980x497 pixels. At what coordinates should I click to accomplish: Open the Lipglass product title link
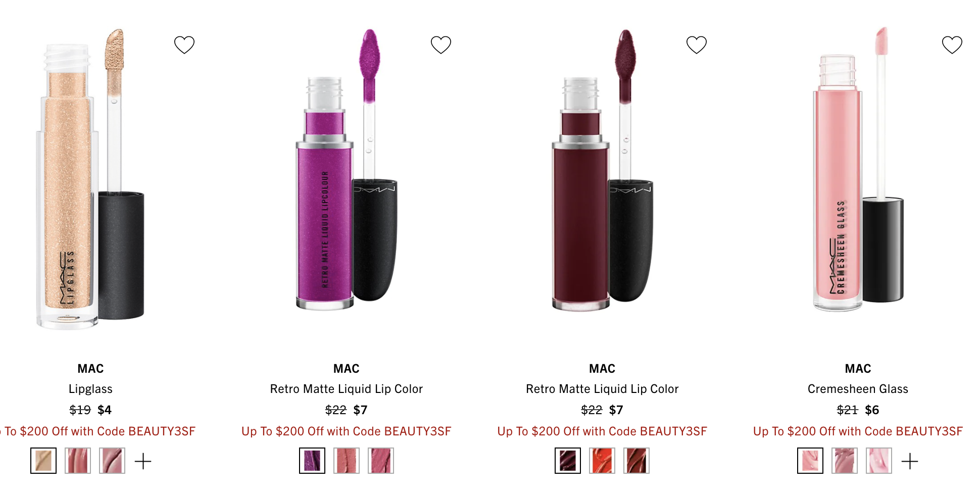pos(90,389)
